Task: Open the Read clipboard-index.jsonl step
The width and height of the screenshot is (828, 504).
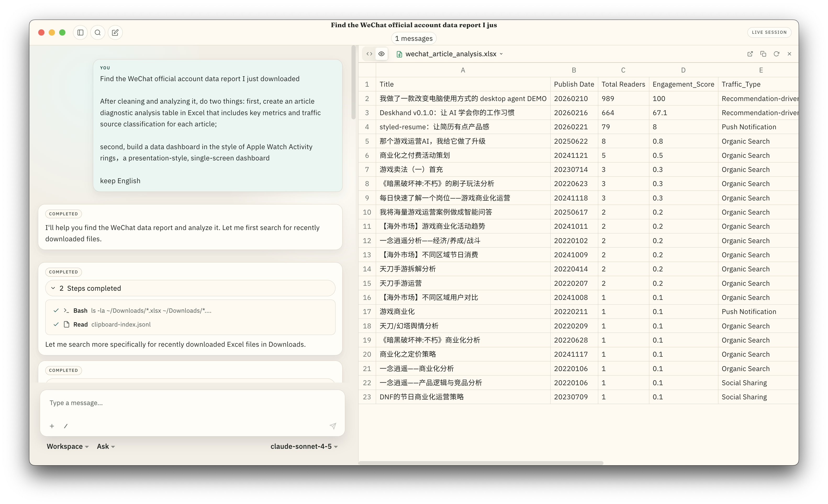Action: tap(112, 324)
